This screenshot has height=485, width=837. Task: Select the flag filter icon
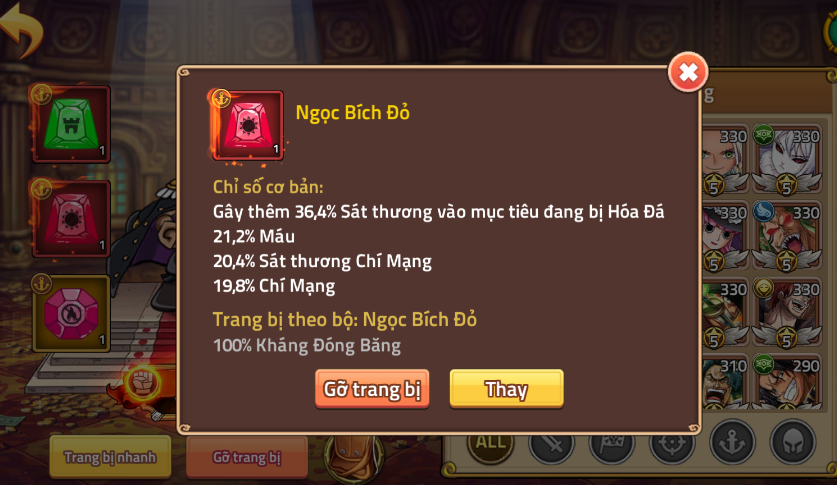coord(612,443)
